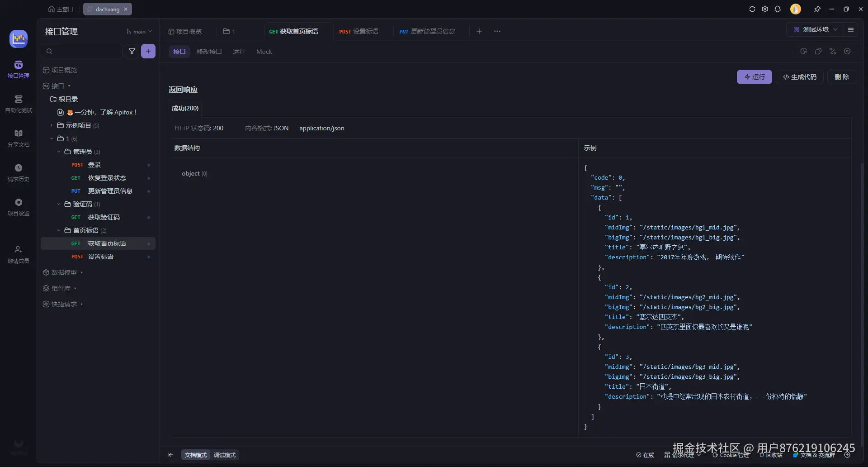This screenshot has width=868, height=467.
Task: Click the 删除 button
Action: pos(842,77)
